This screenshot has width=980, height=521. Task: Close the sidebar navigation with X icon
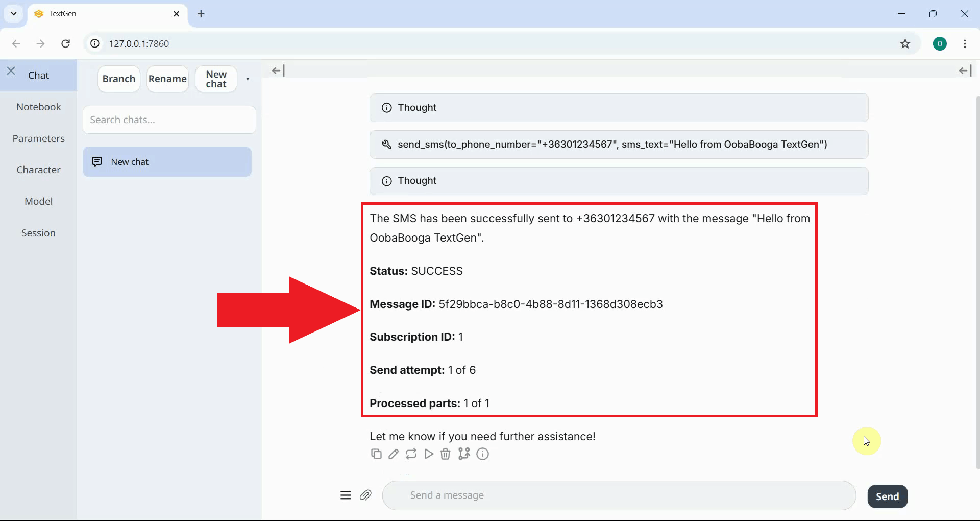coord(11,71)
